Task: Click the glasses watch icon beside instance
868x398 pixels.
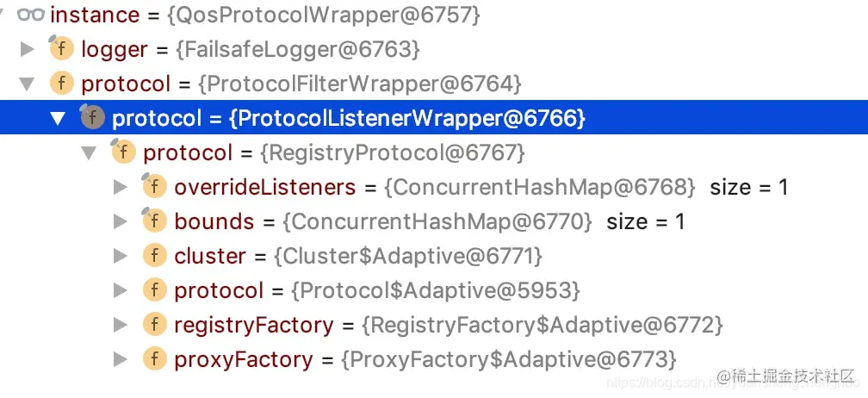Action: coord(31,15)
